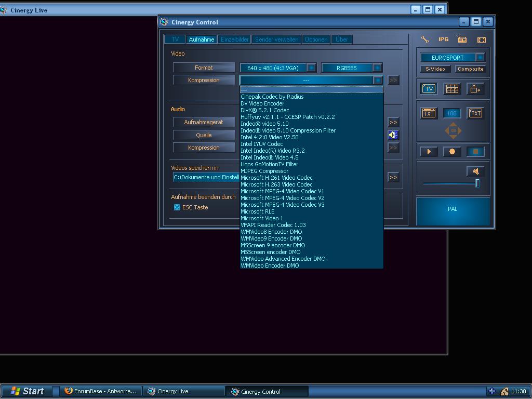Open the IPG program guide

pyautogui.click(x=443, y=39)
